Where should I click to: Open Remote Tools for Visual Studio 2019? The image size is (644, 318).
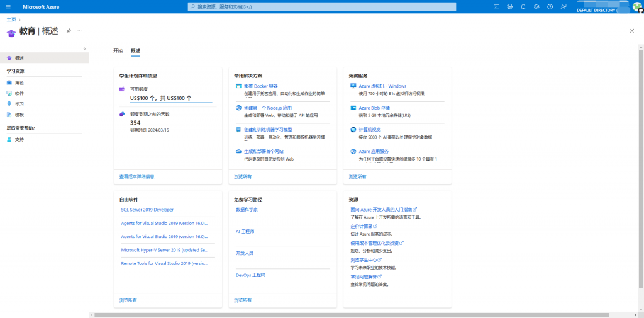point(165,263)
